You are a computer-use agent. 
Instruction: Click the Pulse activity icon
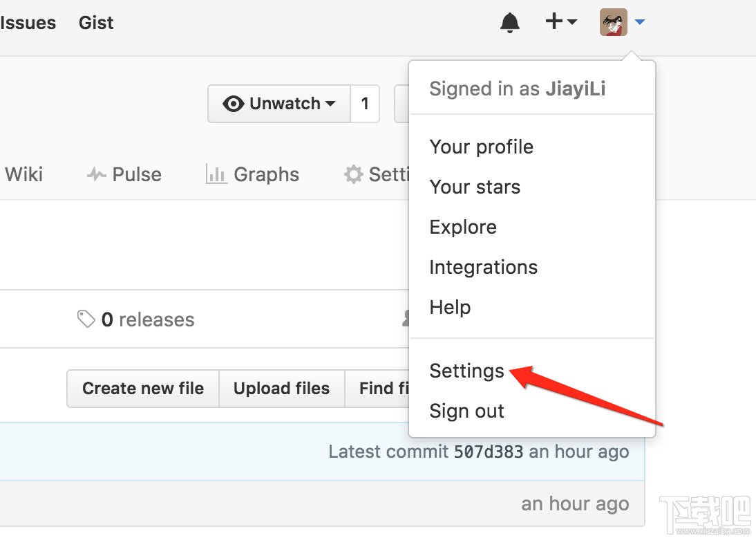click(x=97, y=174)
